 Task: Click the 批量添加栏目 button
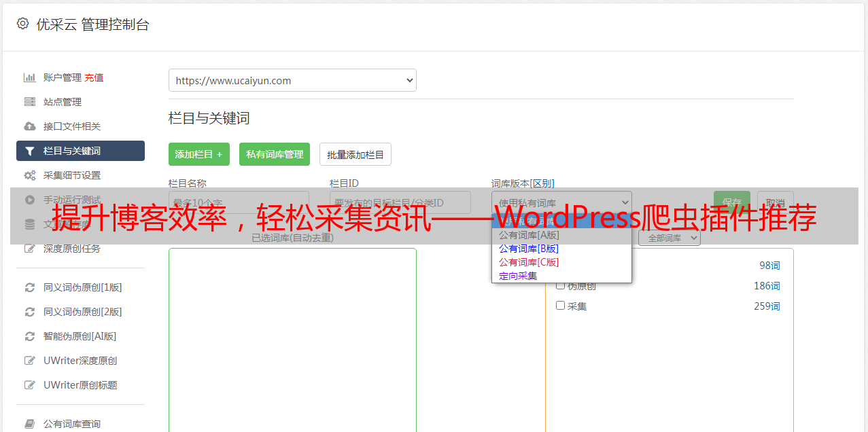click(x=355, y=154)
